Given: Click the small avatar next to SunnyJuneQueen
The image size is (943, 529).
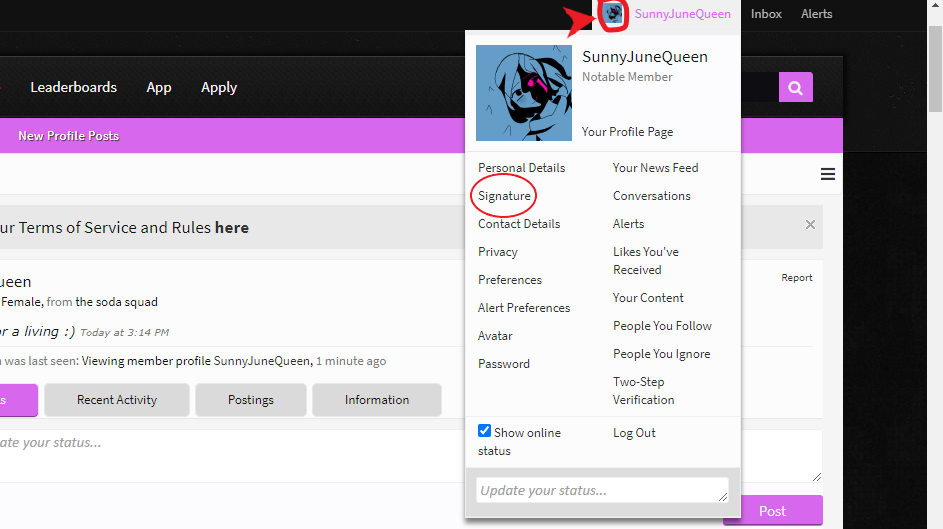Looking at the screenshot, I should [x=613, y=13].
